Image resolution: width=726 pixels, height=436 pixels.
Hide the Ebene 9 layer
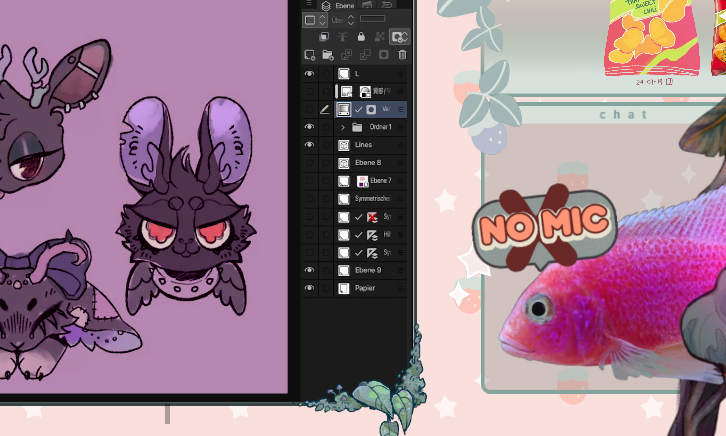coord(309,270)
